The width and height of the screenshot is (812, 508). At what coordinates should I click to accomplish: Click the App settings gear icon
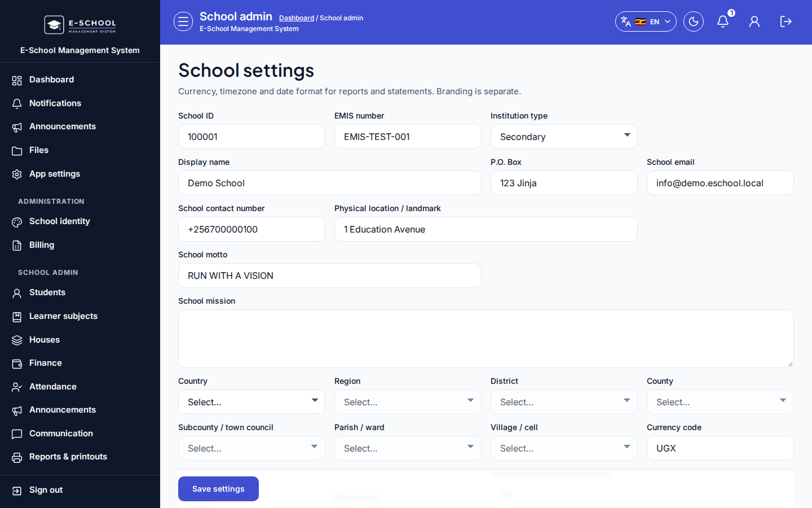point(17,174)
